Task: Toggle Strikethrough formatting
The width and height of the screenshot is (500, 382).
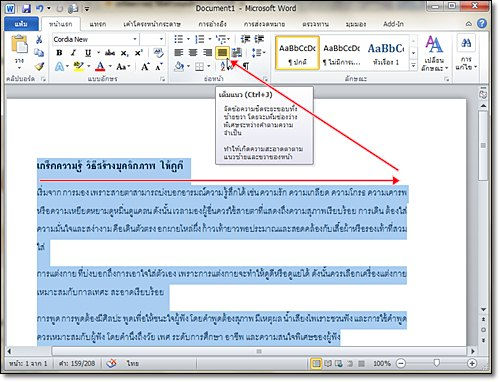Action: (110, 53)
